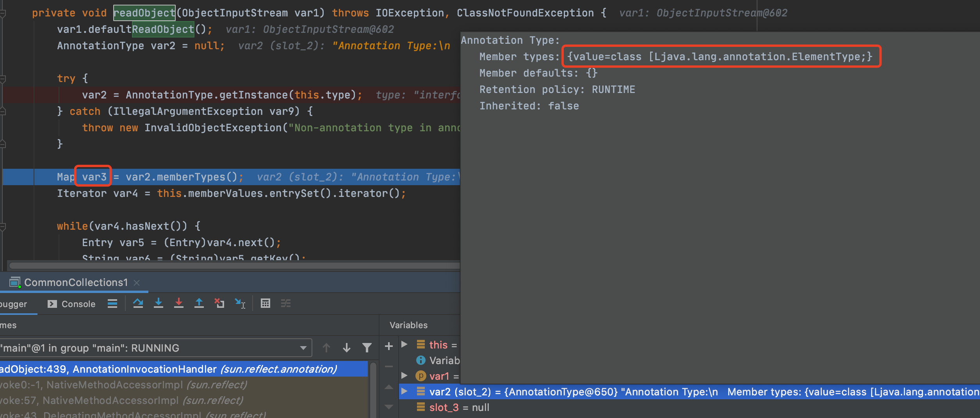Click the Show Execution Point icon

click(x=112, y=304)
